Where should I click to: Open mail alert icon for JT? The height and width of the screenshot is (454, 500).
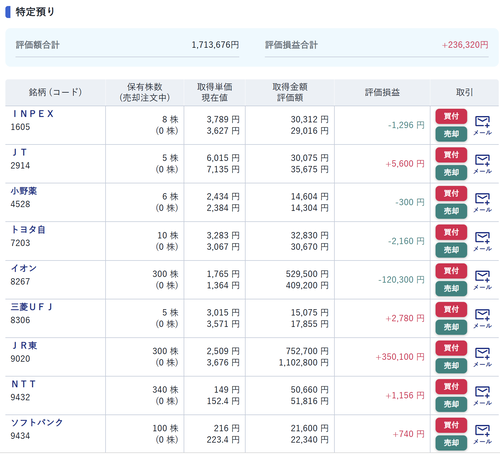point(482,164)
